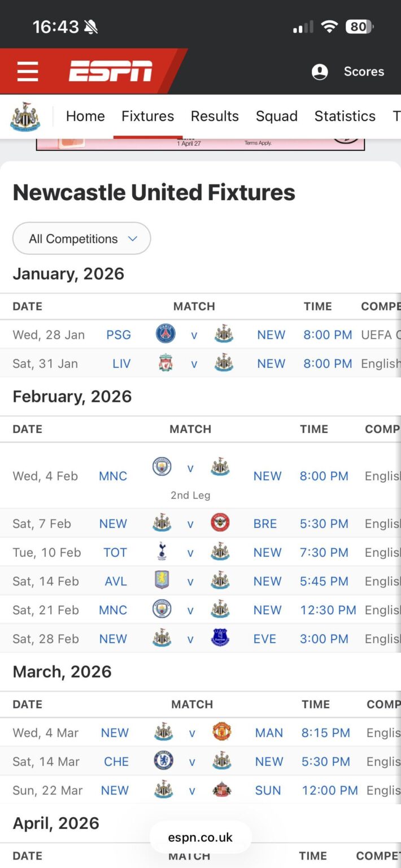Click the Tottenham crest on 10 Feb

point(160,552)
